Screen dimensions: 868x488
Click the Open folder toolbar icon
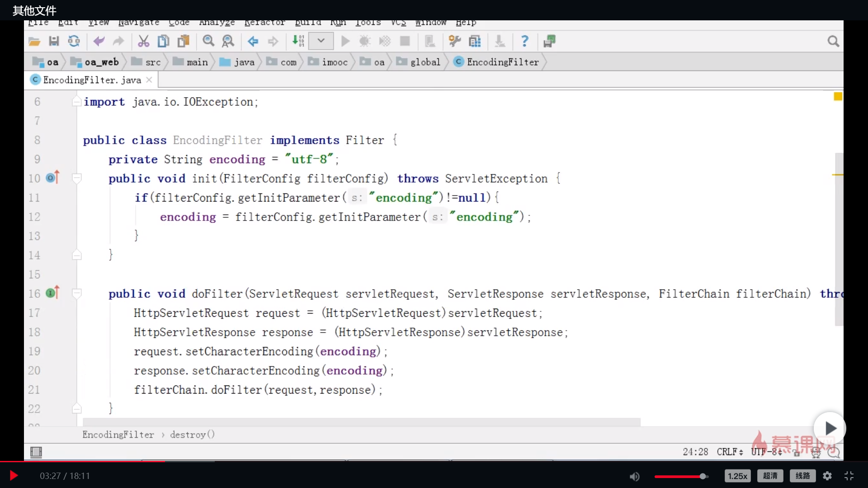(34, 42)
